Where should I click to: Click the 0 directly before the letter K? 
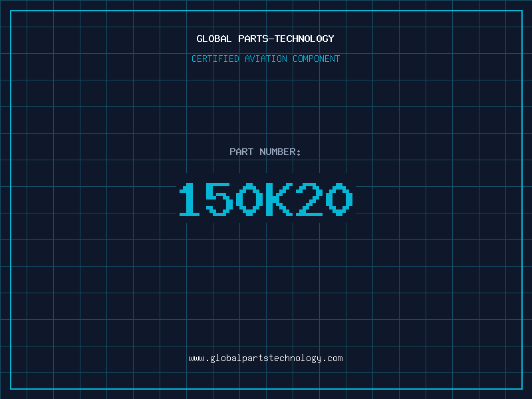[x=249, y=199]
